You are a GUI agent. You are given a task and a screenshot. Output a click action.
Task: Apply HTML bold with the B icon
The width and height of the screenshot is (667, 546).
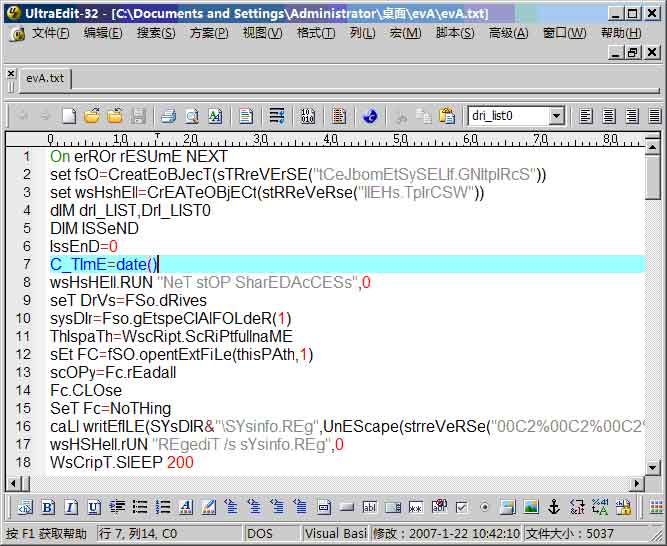48,507
